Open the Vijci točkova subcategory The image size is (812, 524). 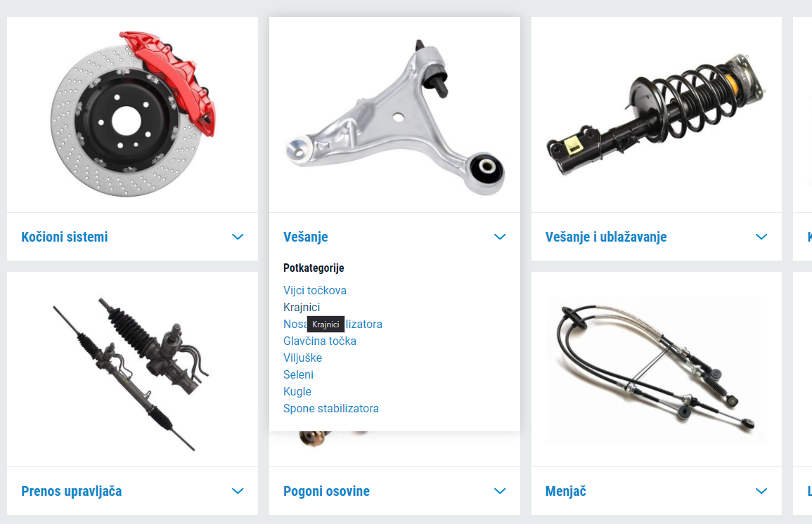click(x=315, y=290)
